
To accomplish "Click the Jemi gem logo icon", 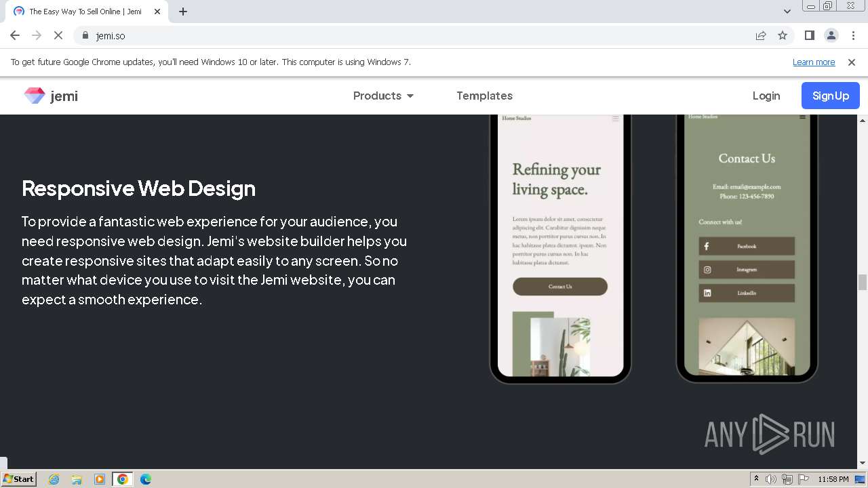I will (35, 96).
